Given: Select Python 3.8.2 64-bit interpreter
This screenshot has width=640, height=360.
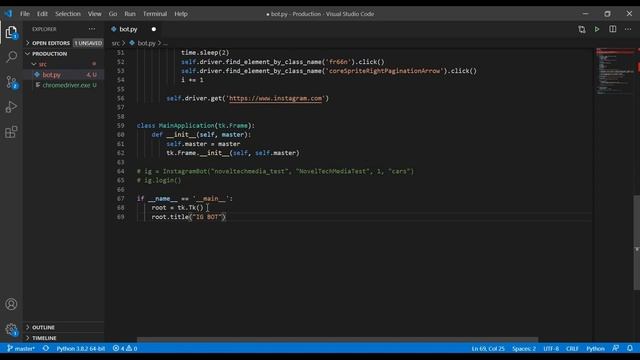Looking at the screenshot, I should (x=80, y=348).
